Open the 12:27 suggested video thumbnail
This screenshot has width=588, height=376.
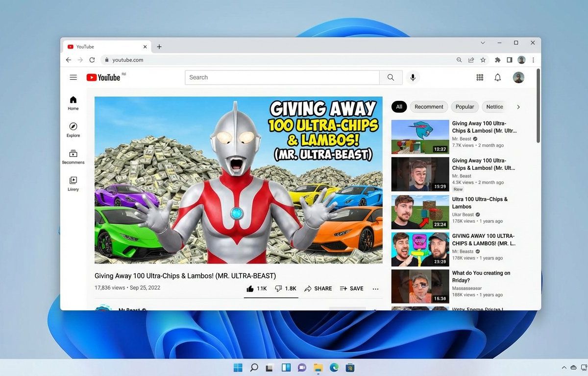point(420,137)
